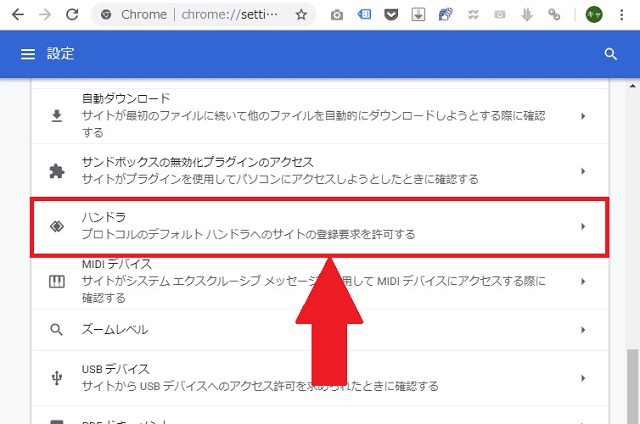
Task: Bookmark this page with the star icon
Action: (x=301, y=15)
